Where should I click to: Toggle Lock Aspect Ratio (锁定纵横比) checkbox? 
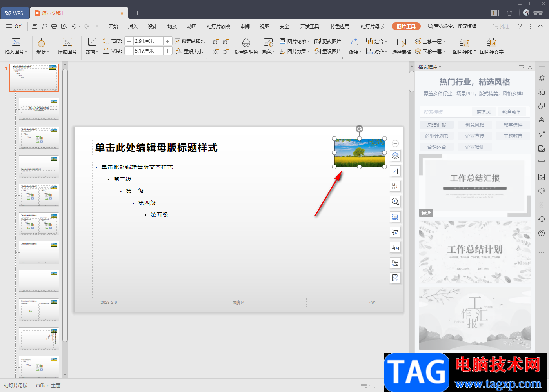(178, 41)
